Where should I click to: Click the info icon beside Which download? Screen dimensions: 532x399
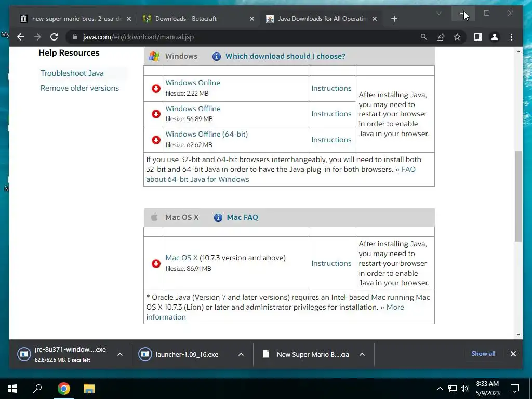pyautogui.click(x=217, y=56)
